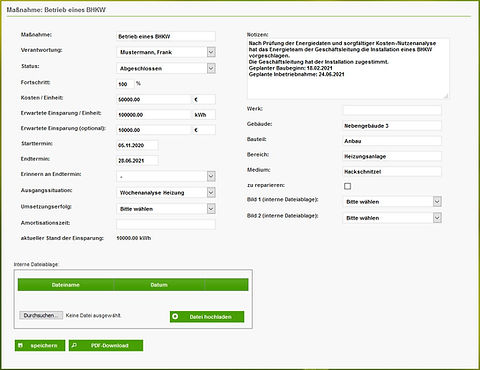Click the 'Erwartete Einsparung / Einheit' value field
The width and height of the screenshot is (480, 370).
(x=154, y=115)
